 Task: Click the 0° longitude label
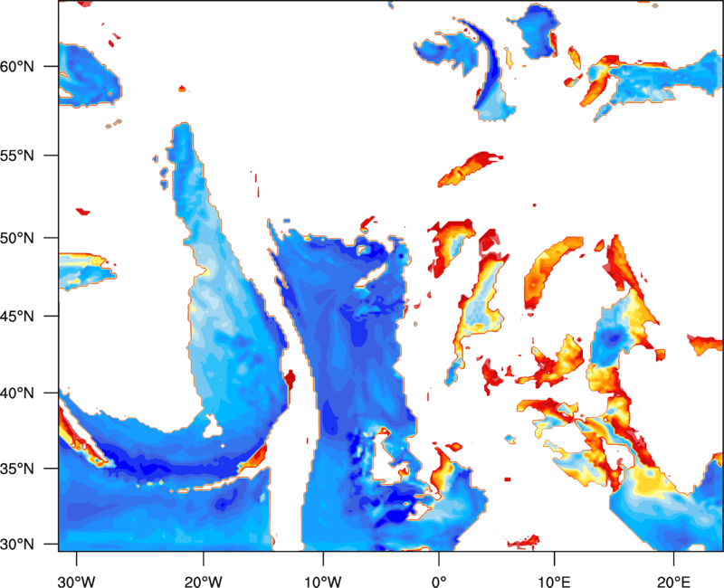click(439, 582)
